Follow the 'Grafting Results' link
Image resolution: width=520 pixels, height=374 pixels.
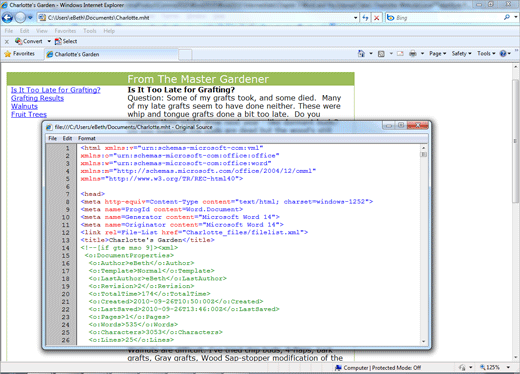[x=37, y=98]
